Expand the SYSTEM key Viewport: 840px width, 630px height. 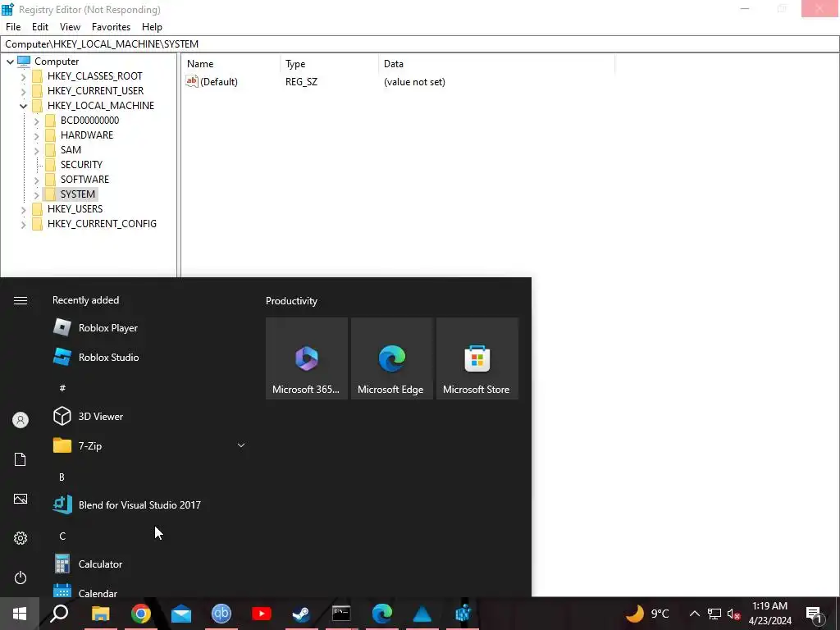(36, 194)
